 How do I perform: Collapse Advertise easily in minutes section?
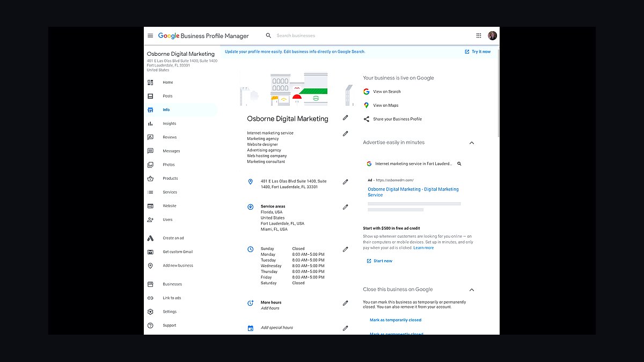click(471, 143)
